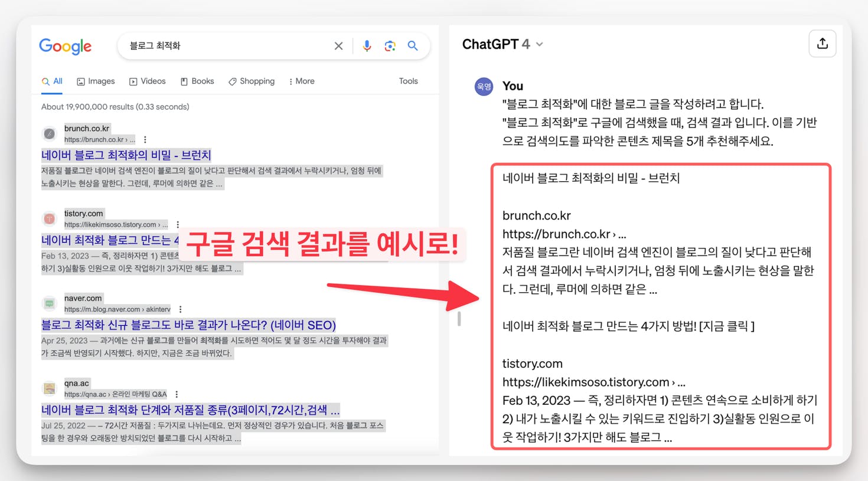This screenshot has height=481, width=868.
Task: Open the More search filters menu
Action: click(302, 81)
